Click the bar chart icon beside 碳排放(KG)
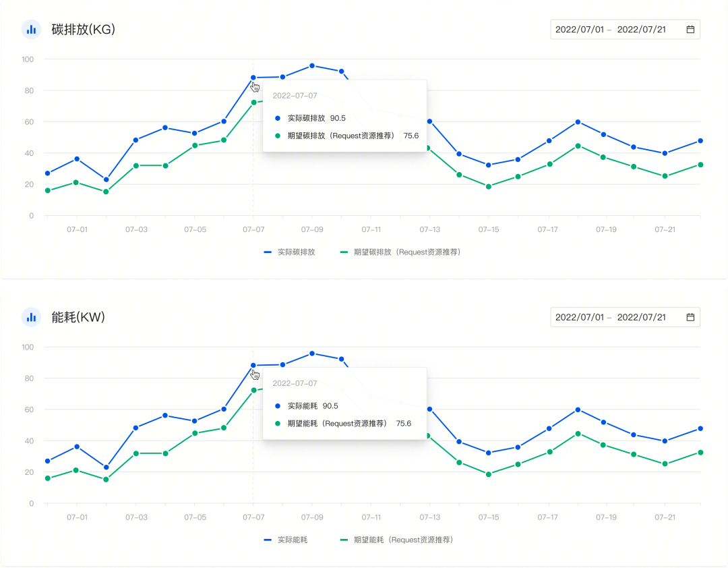This screenshot has width=728, height=568. coord(31,29)
